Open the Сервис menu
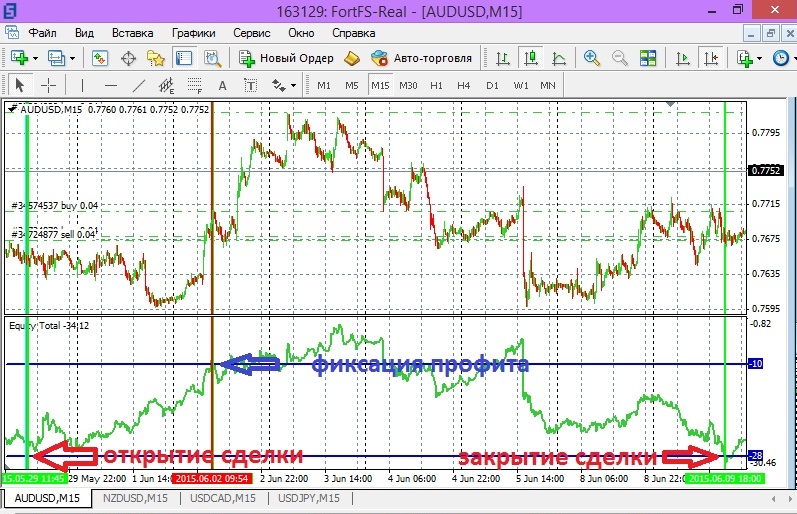797x514 pixels. [x=251, y=32]
